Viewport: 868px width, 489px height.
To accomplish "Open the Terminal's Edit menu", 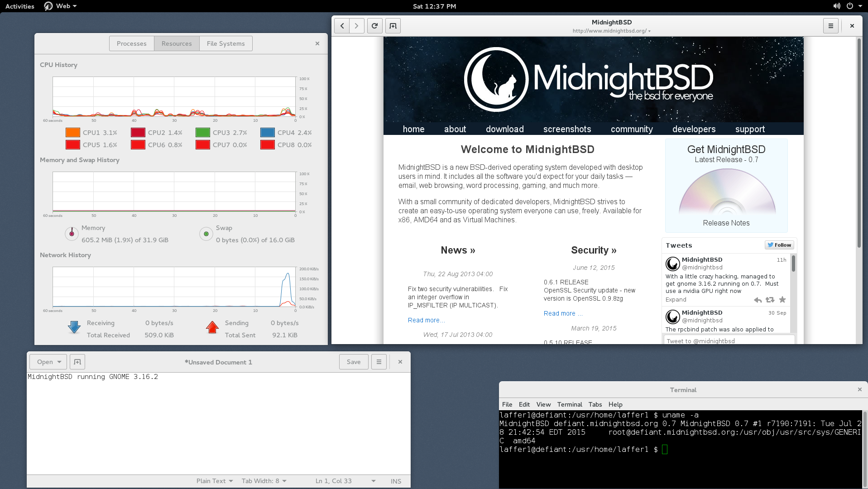I will pyautogui.click(x=524, y=404).
